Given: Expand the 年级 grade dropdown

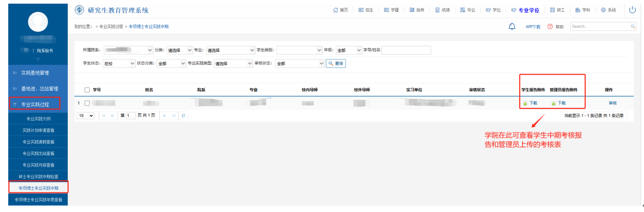Looking at the screenshot, I should [349, 50].
